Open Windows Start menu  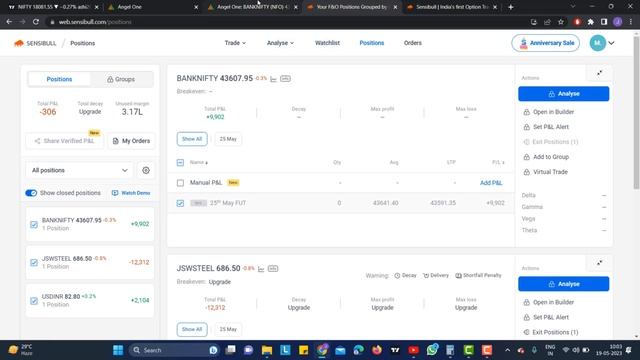click(118, 350)
